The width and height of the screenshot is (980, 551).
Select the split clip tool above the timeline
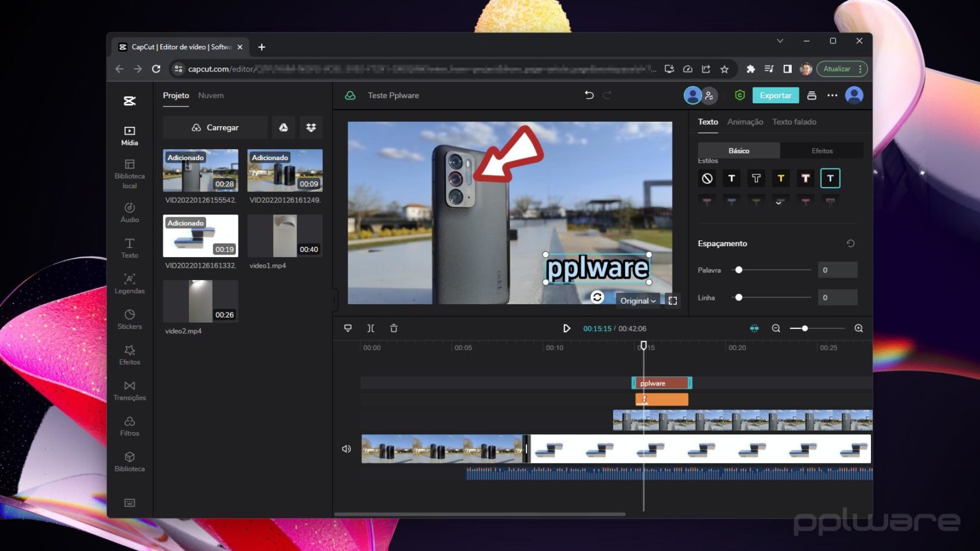click(371, 328)
